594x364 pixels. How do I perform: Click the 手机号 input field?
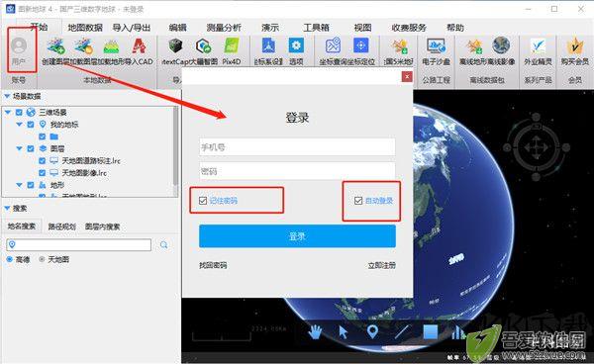[x=297, y=147]
